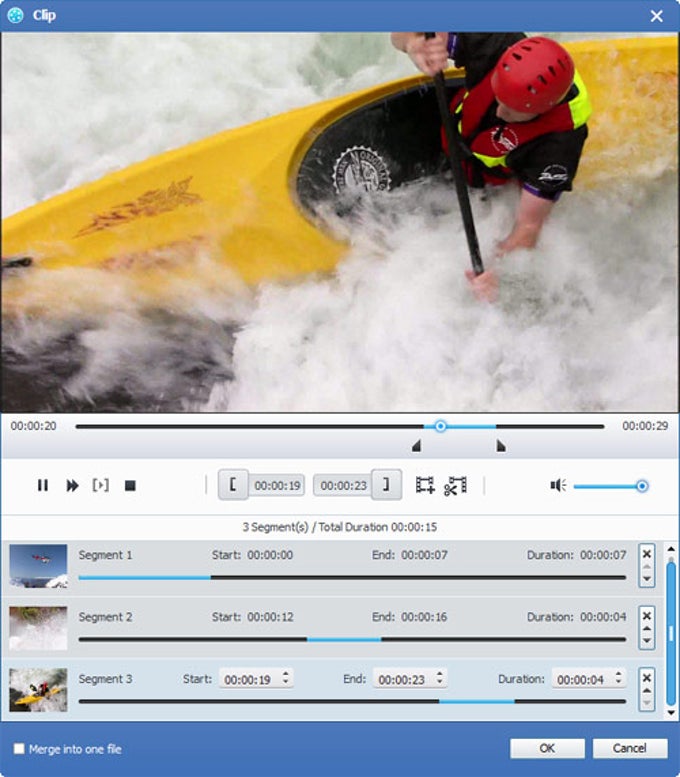The image size is (680, 777).
Task: Click the new segment icon
Action: coord(425,485)
